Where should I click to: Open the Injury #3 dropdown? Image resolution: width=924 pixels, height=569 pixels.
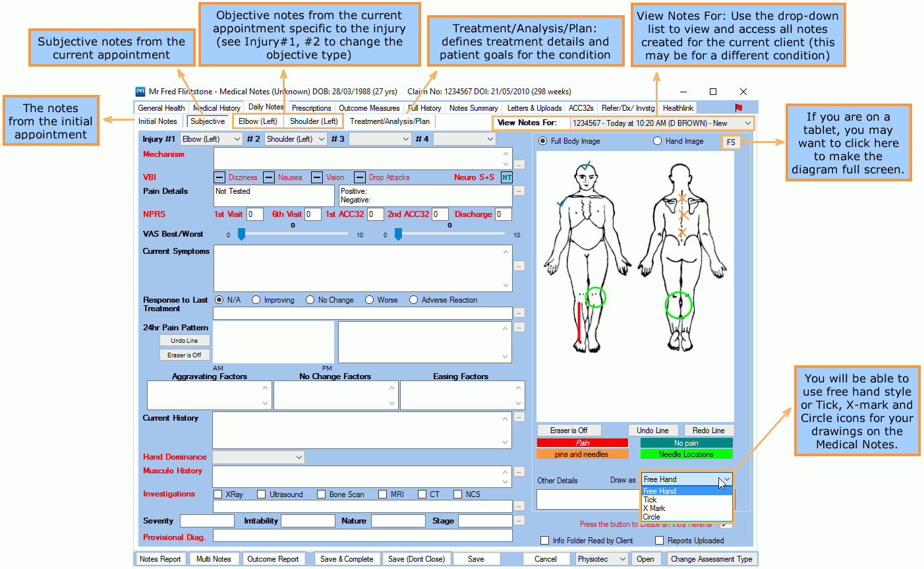click(x=380, y=139)
